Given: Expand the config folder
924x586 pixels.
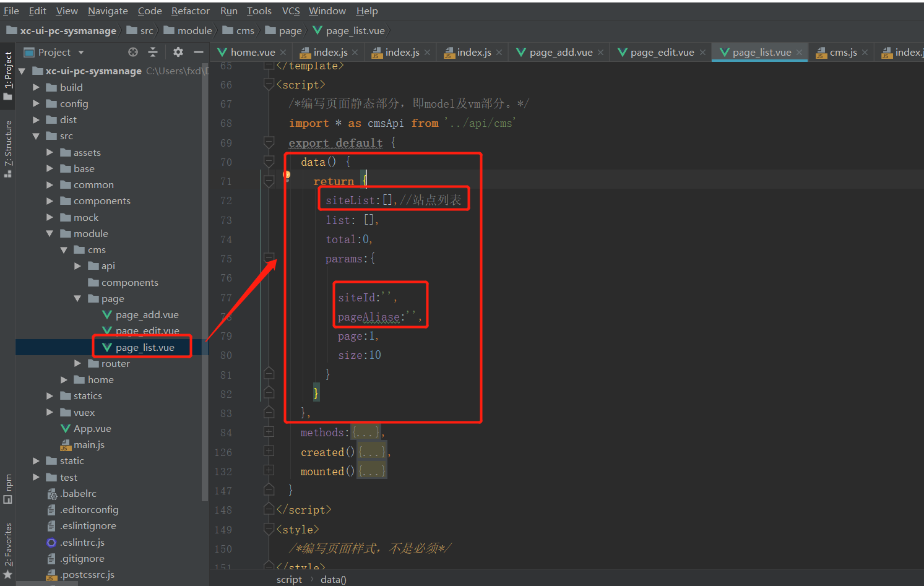Looking at the screenshot, I should click(x=36, y=103).
